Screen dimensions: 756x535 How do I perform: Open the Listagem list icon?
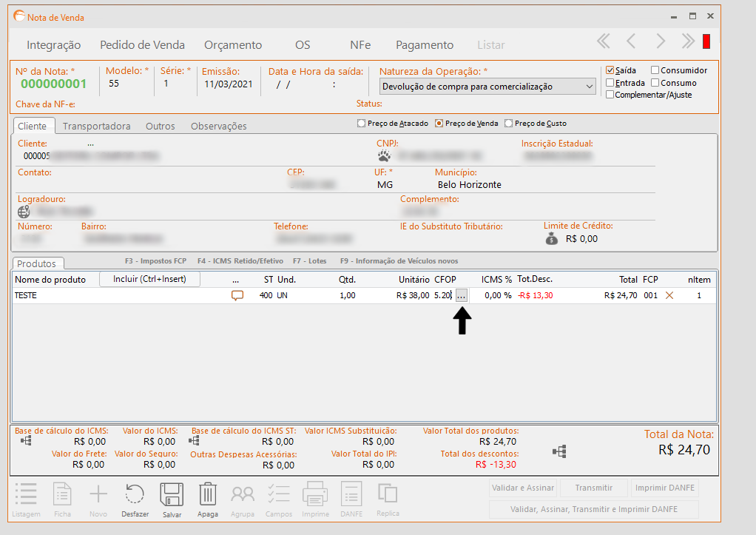pos(26,494)
